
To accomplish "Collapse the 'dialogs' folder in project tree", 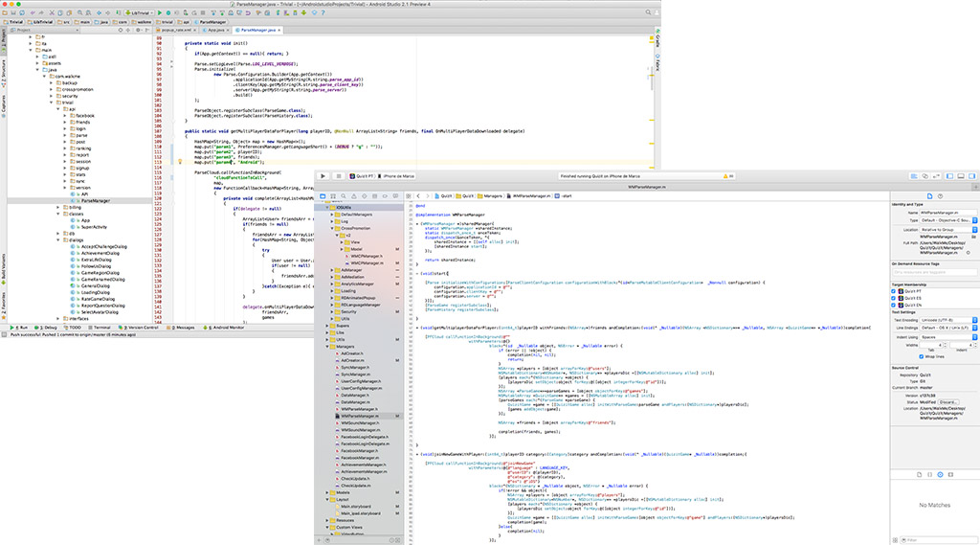I will click(x=58, y=239).
